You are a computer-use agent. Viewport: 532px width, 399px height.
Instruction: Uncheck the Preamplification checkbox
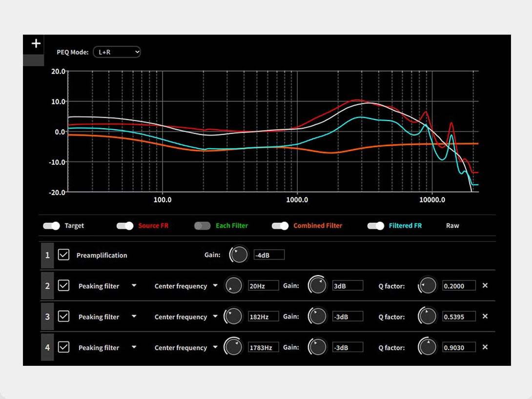coord(63,255)
